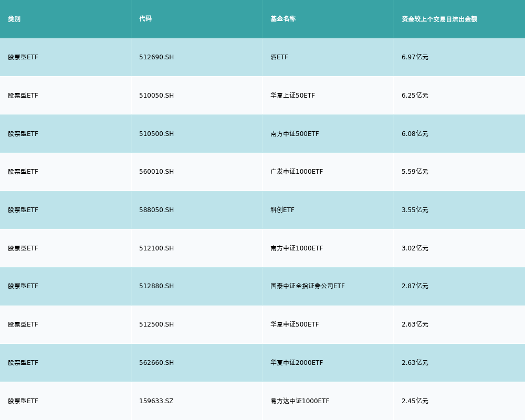Click 2.63亿元 in the 512500.SH row
Screen dimensions: 525x420
(x=415, y=324)
